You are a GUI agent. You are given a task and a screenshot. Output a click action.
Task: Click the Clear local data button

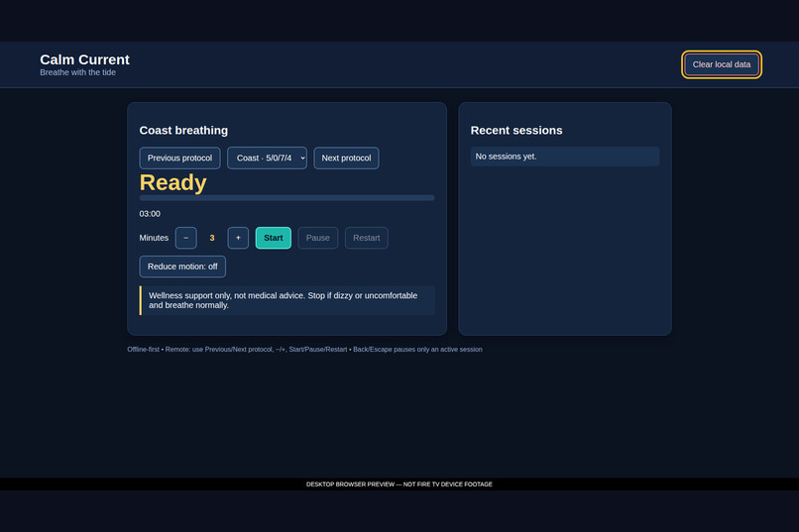[x=721, y=64]
